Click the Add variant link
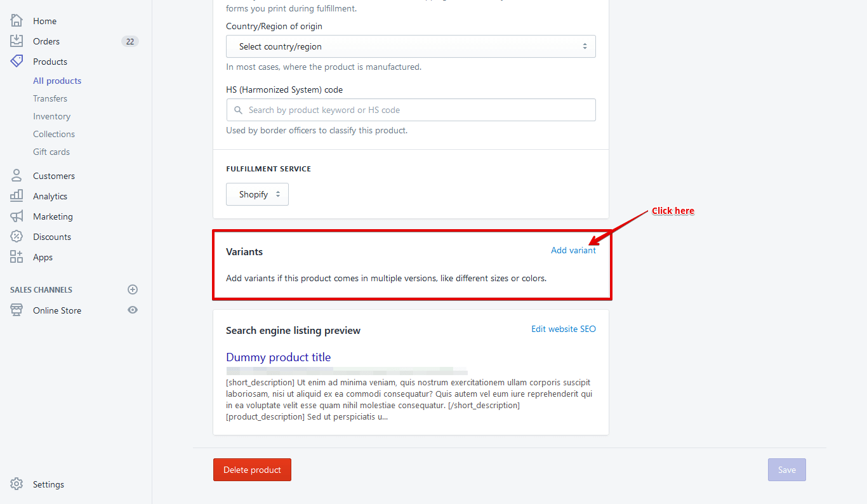 pyautogui.click(x=573, y=250)
